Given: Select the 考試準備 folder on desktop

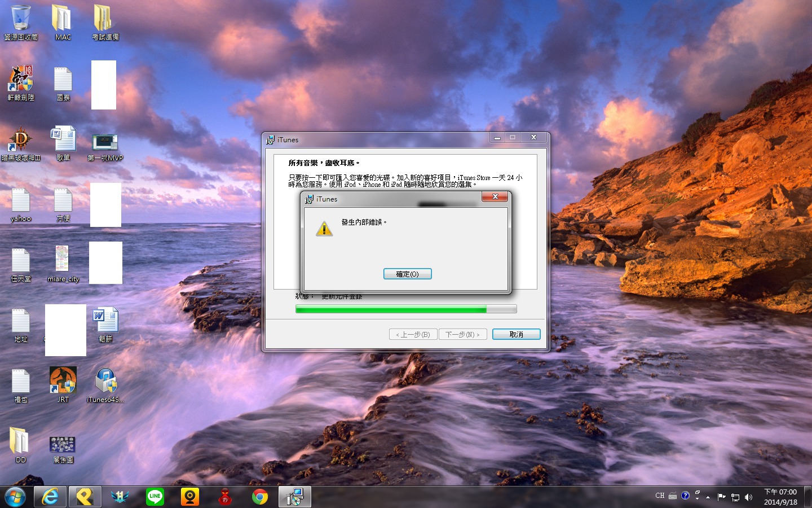Looking at the screenshot, I should (x=105, y=23).
